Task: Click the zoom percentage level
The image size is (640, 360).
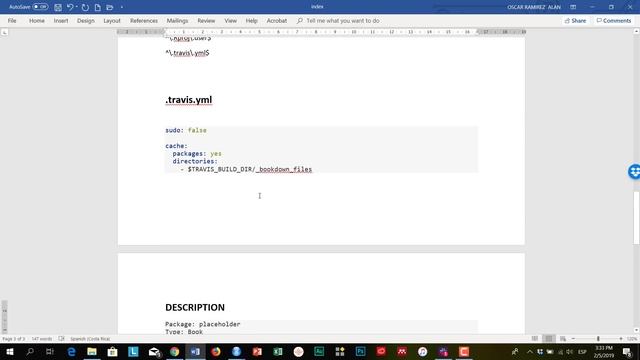Action: tap(632, 339)
